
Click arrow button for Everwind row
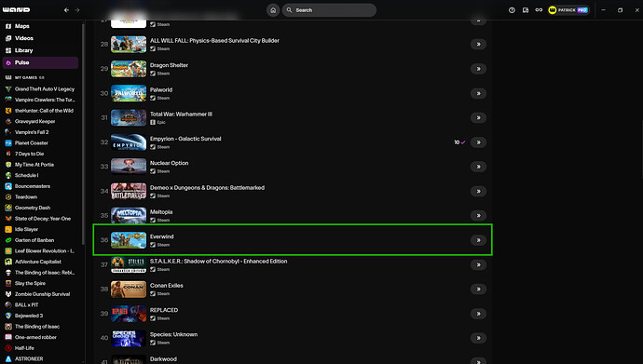pos(478,240)
